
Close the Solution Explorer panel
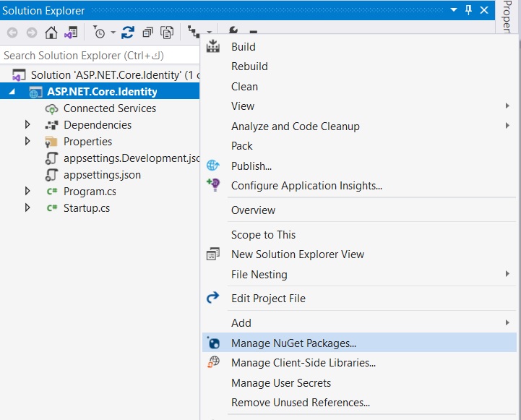coord(484,10)
